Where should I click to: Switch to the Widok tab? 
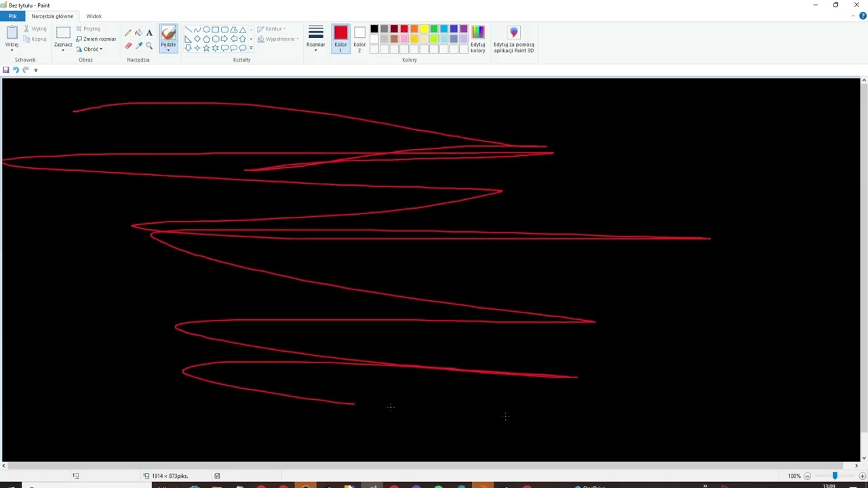point(94,16)
